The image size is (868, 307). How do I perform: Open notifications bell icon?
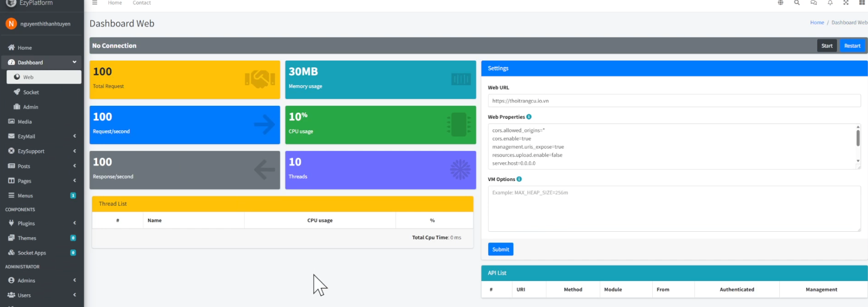(x=830, y=3)
